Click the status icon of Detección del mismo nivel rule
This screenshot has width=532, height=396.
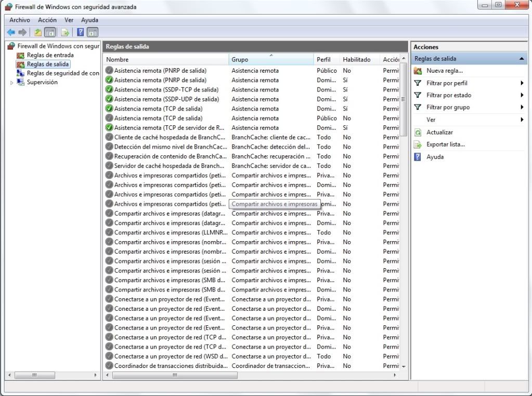point(109,147)
